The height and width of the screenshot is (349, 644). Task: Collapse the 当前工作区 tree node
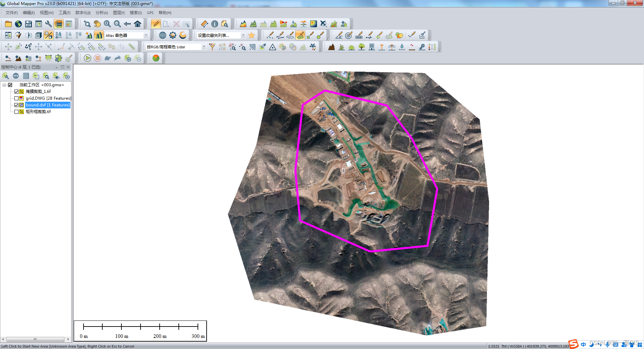point(4,85)
